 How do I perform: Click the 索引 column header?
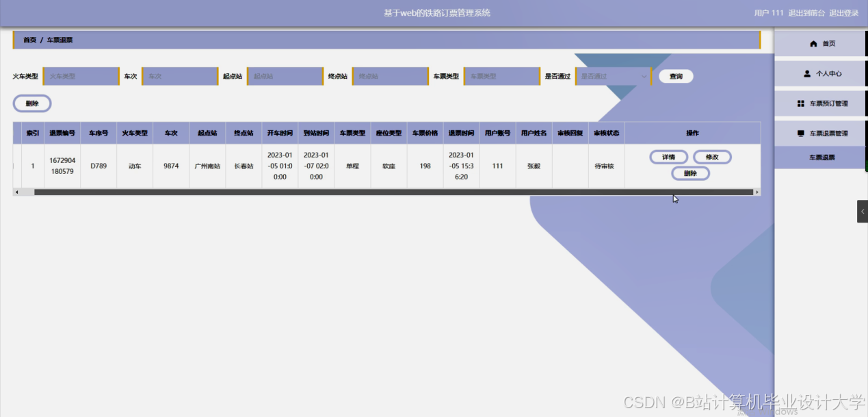[x=33, y=133]
